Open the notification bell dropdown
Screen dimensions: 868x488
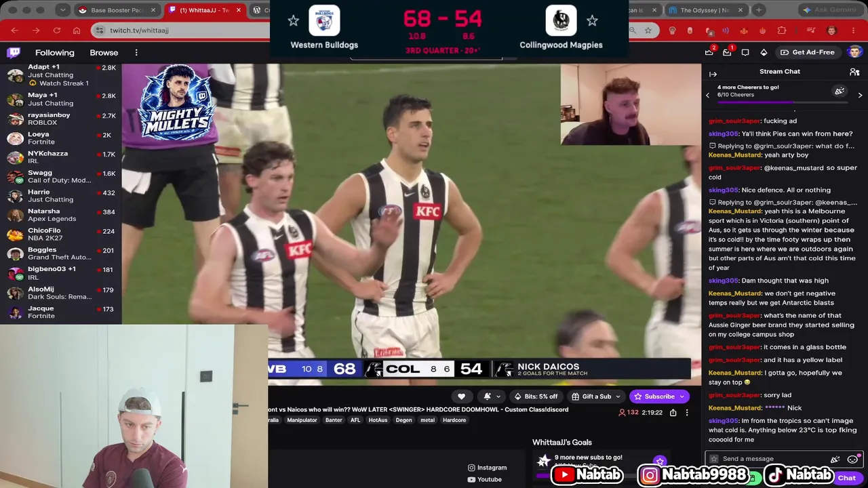pos(492,396)
